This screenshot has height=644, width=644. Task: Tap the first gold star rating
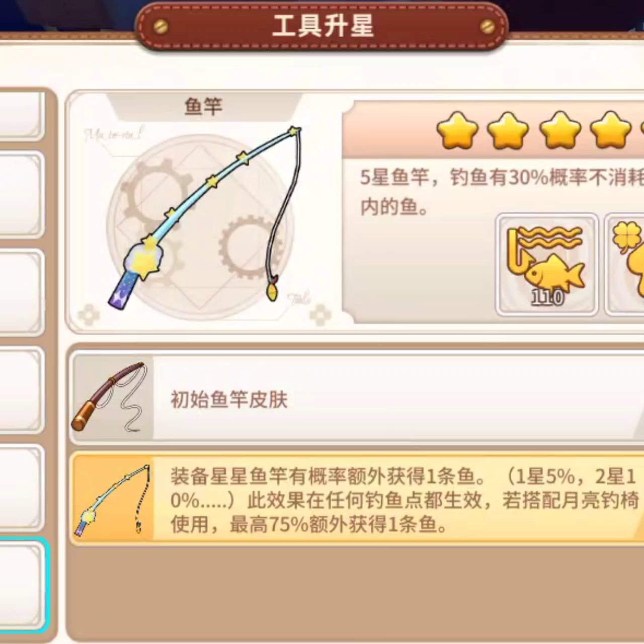pyautogui.click(x=457, y=130)
